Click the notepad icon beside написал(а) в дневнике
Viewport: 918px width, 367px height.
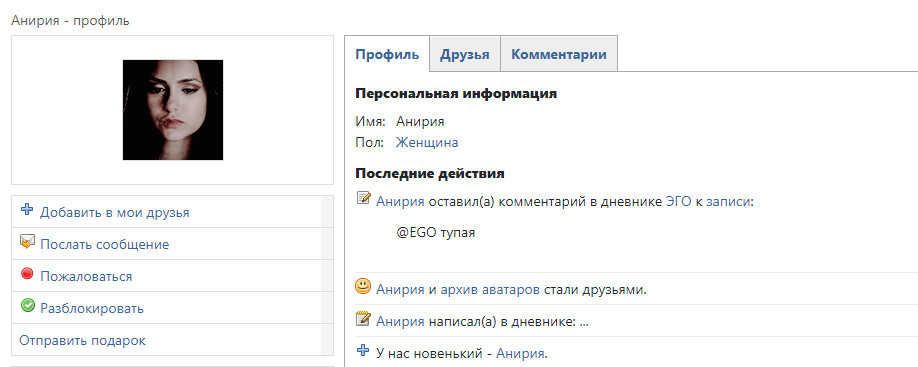pyautogui.click(x=364, y=319)
